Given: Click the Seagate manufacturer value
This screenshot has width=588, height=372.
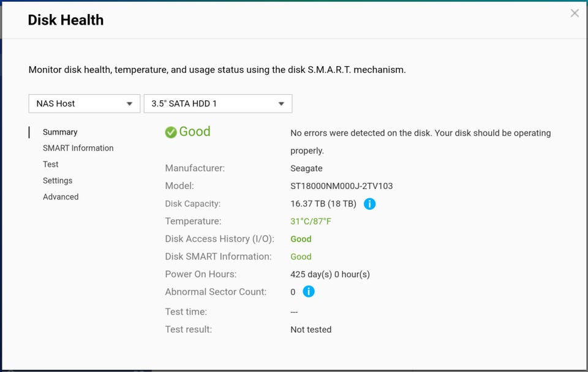Looking at the screenshot, I should [x=306, y=168].
